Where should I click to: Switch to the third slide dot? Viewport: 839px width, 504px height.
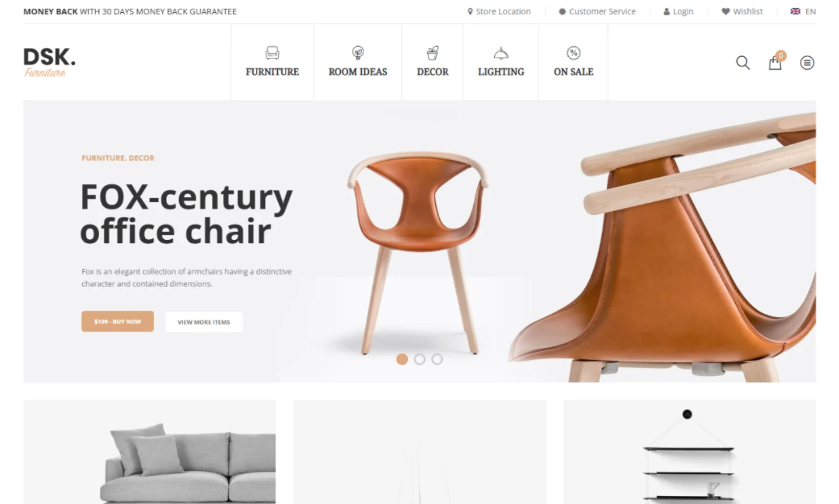[437, 359]
